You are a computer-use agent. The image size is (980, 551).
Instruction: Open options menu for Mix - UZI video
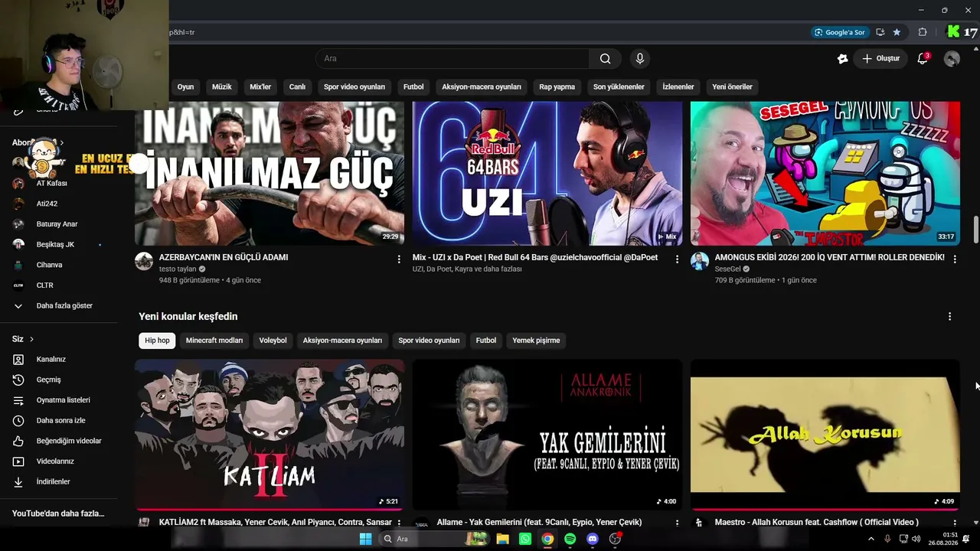tap(677, 259)
